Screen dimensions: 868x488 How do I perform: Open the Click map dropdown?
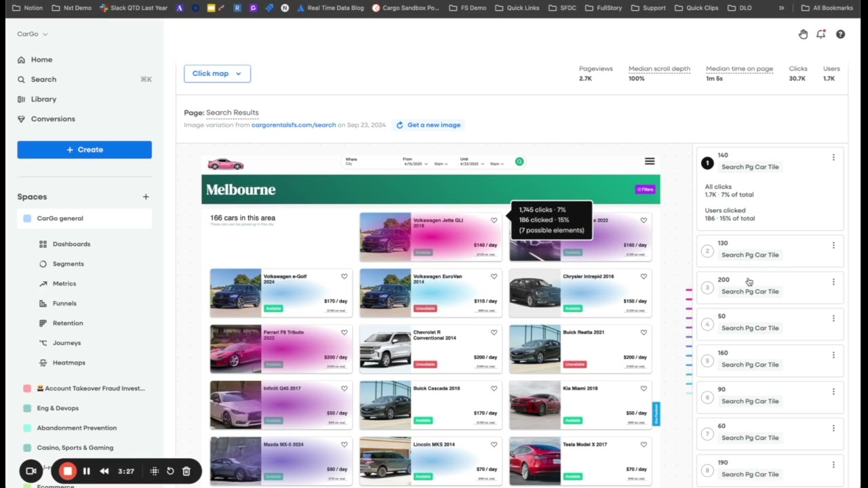coord(217,74)
